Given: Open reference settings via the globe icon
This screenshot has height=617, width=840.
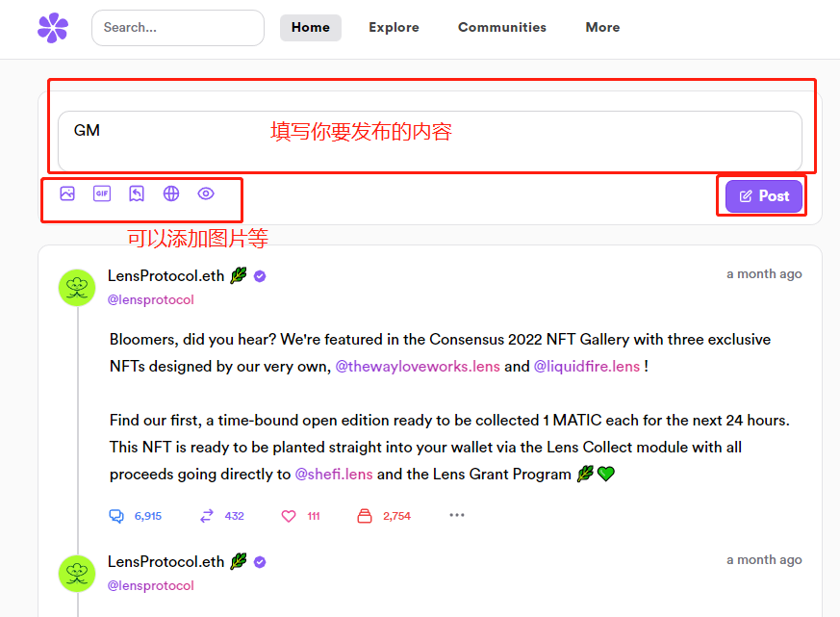Looking at the screenshot, I should pyautogui.click(x=171, y=193).
